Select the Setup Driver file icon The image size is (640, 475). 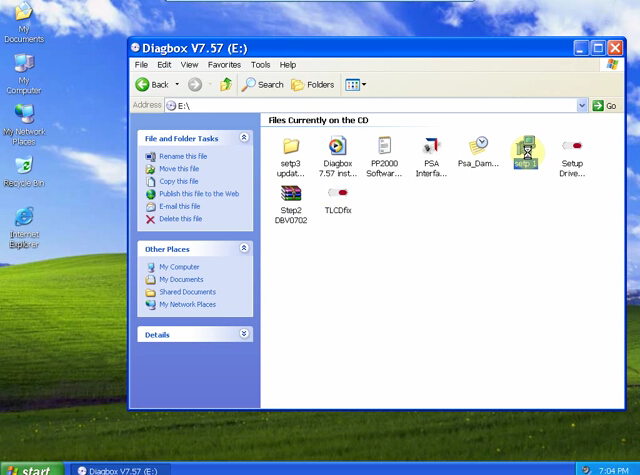pyautogui.click(x=572, y=146)
